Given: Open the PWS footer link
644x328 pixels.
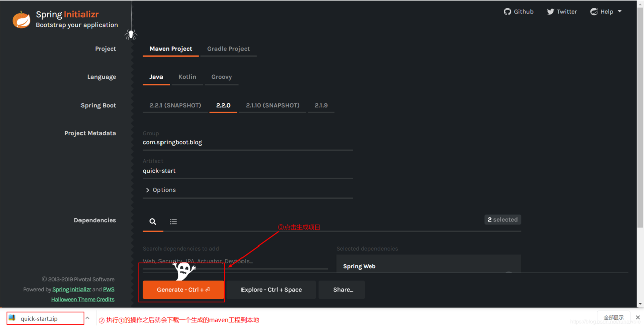Looking at the screenshot, I should tap(109, 289).
